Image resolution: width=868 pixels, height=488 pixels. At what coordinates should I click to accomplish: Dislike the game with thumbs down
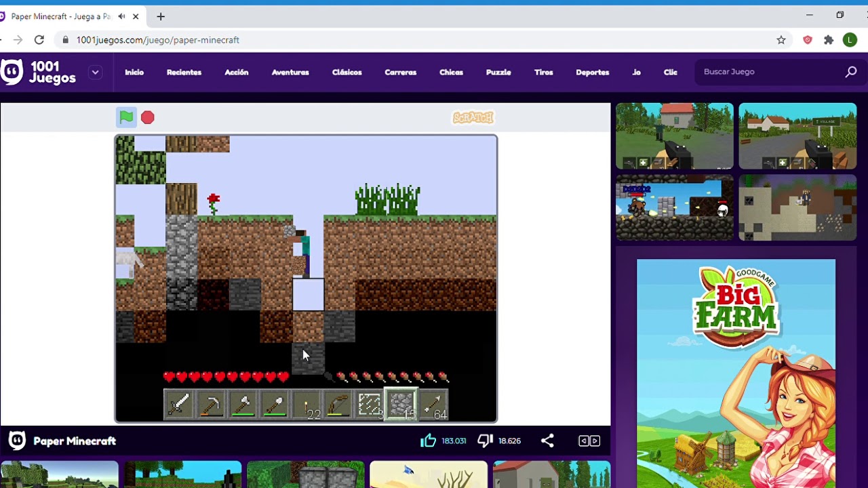coord(485,441)
